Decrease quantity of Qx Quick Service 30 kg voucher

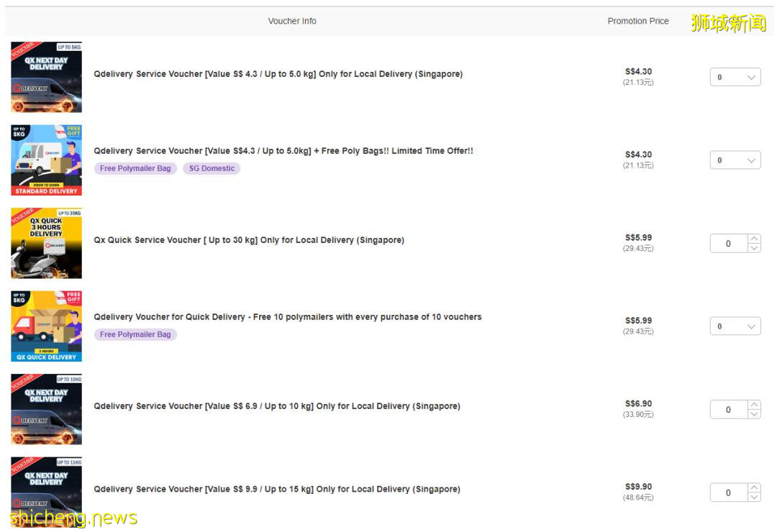point(754,248)
